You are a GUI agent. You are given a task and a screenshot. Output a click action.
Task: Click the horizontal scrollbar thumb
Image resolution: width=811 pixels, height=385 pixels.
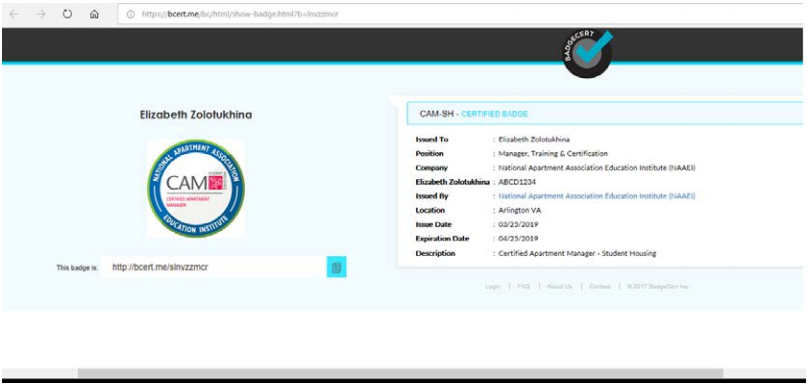400,373
